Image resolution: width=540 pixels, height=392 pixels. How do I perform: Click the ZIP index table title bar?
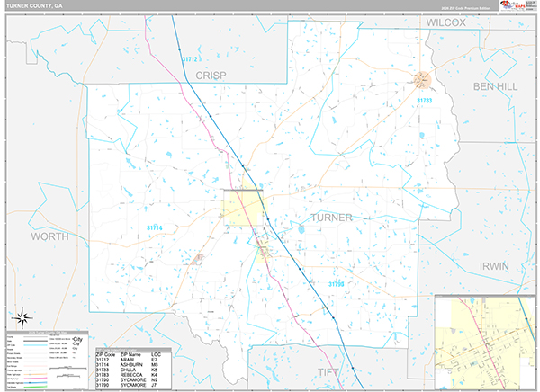(x=133, y=350)
